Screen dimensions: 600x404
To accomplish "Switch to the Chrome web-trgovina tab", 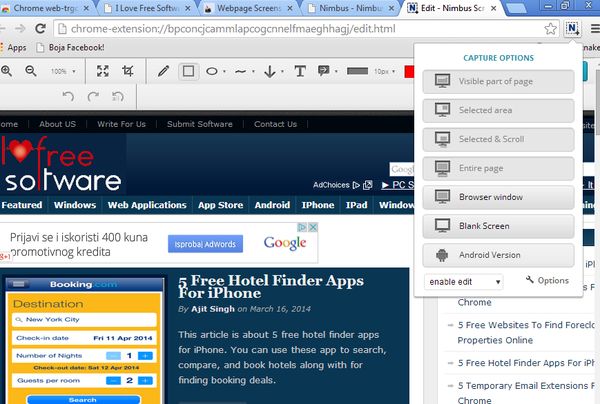I will 46,8.
